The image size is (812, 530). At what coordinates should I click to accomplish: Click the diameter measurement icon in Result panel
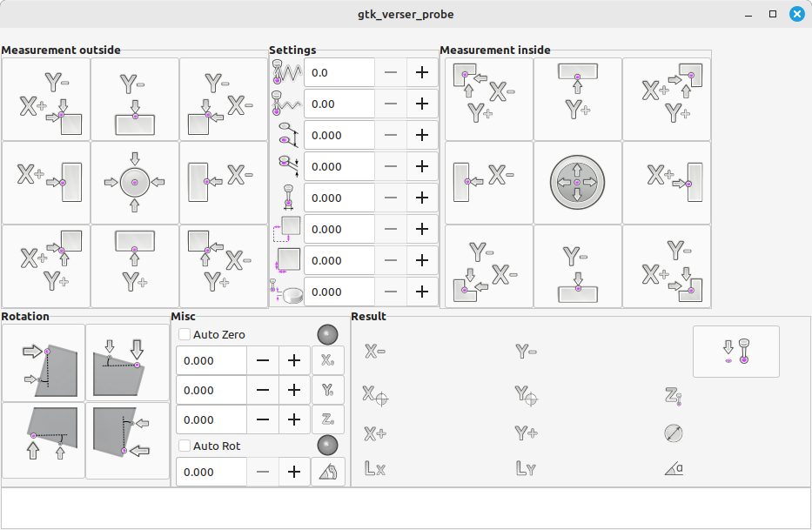pos(674,433)
